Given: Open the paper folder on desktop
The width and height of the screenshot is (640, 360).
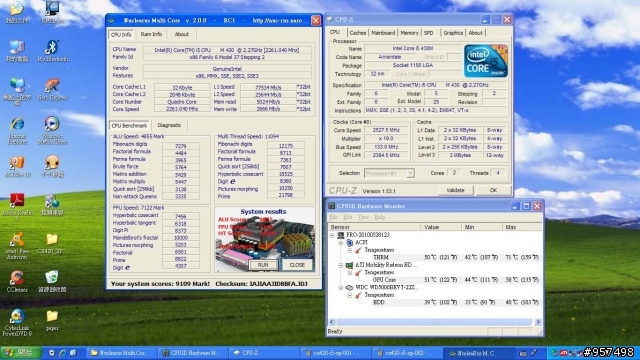Looking at the screenshot, I should click(x=52, y=320).
